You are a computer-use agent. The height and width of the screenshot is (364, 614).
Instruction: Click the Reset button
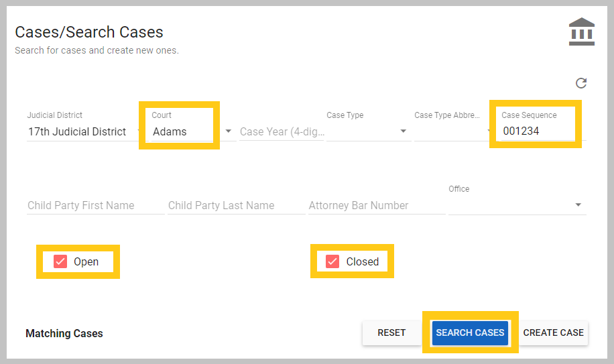[391, 332]
